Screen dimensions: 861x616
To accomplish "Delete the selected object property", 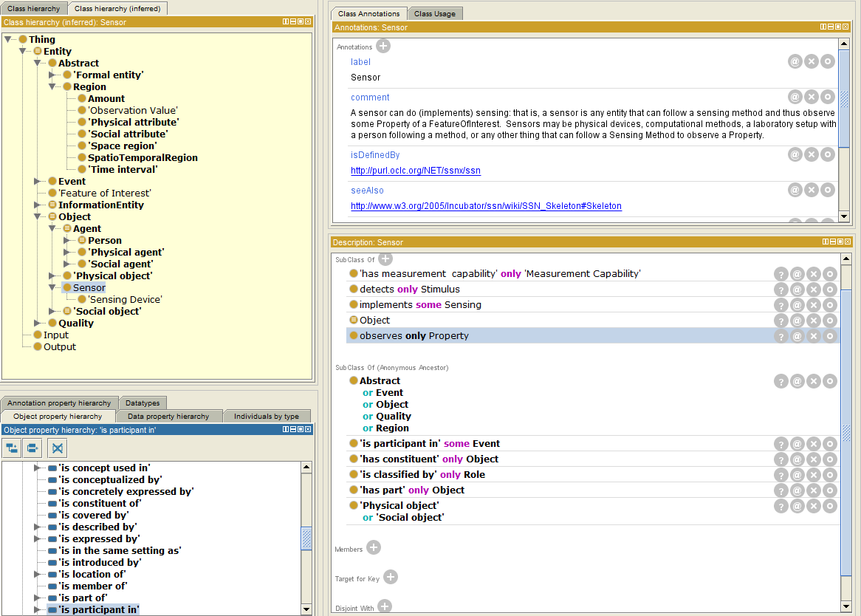I will 58,448.
